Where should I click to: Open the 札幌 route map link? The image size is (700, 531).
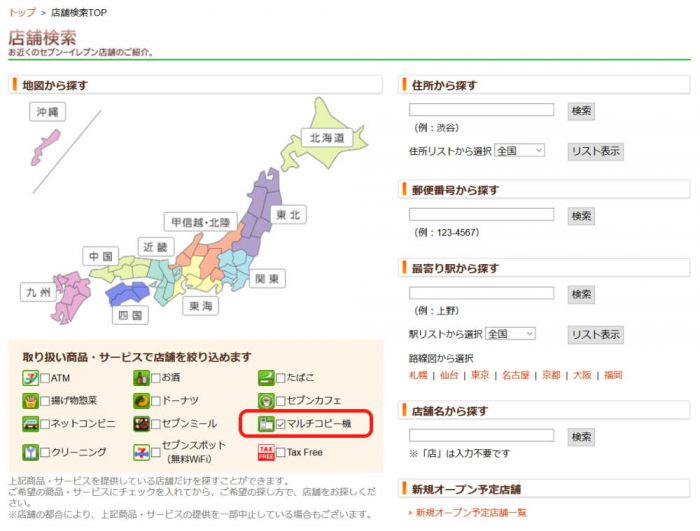pyautogui.click(x=418, y=375)
